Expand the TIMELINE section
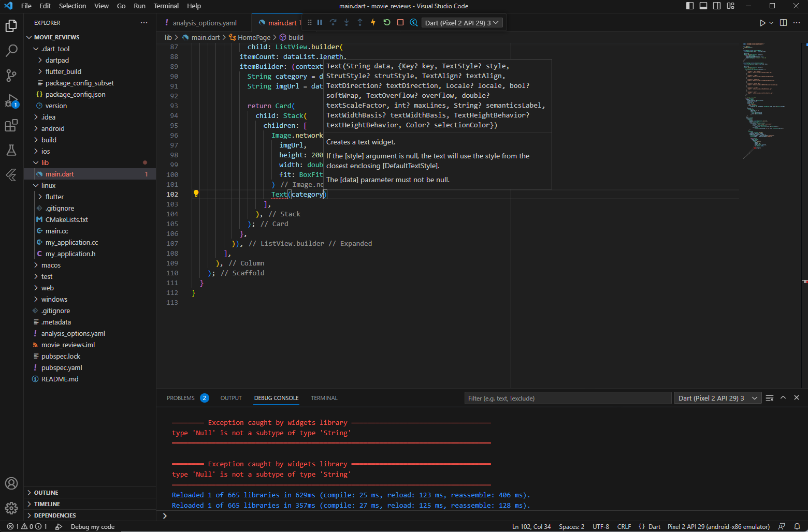This screenshot has width=808, height=532. [x=47, y=504]
